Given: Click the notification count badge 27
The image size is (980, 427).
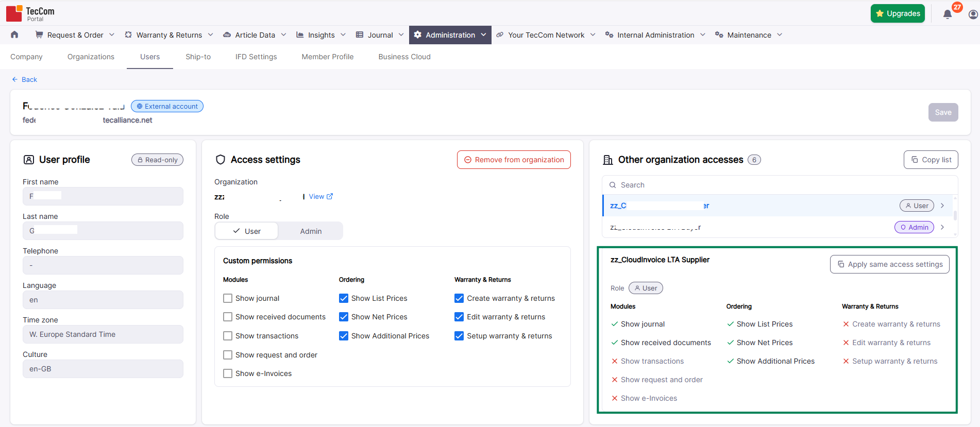Looking at the screenshot, I should [957, 7].
